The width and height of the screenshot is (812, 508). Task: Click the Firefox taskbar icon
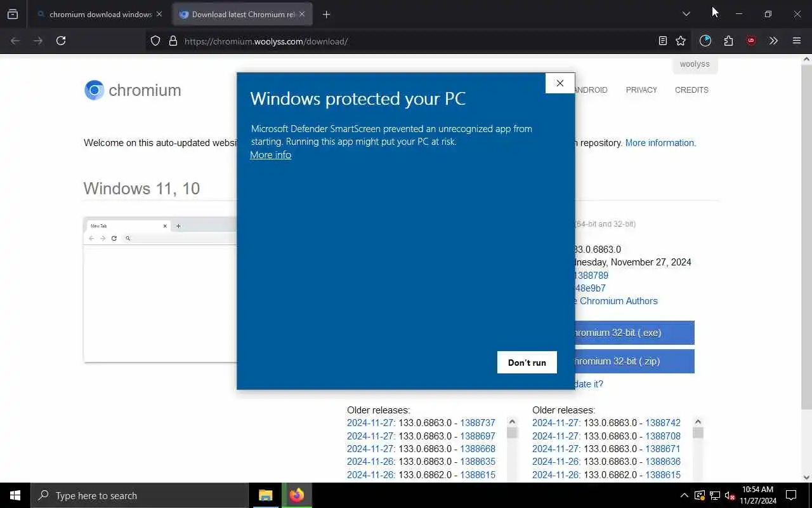296,495
